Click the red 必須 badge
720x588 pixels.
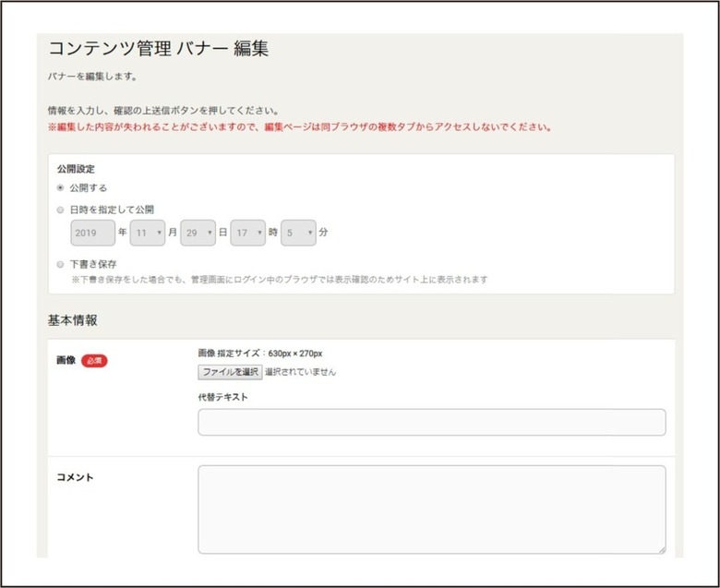(94, 361)
